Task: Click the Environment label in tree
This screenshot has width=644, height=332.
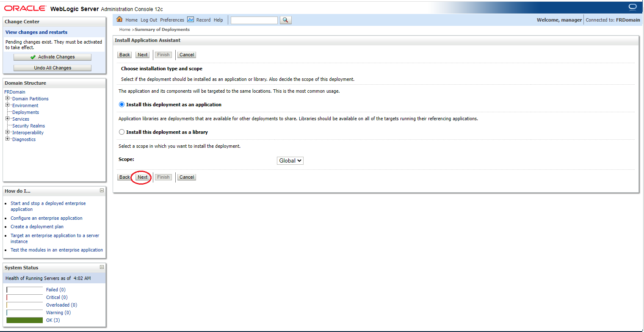Action: pos(25,105)
